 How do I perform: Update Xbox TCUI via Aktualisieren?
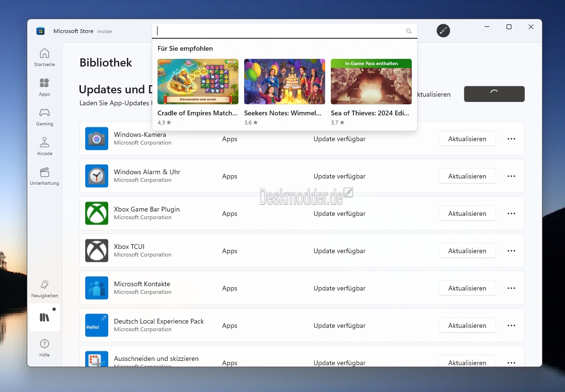pos(467,251)
